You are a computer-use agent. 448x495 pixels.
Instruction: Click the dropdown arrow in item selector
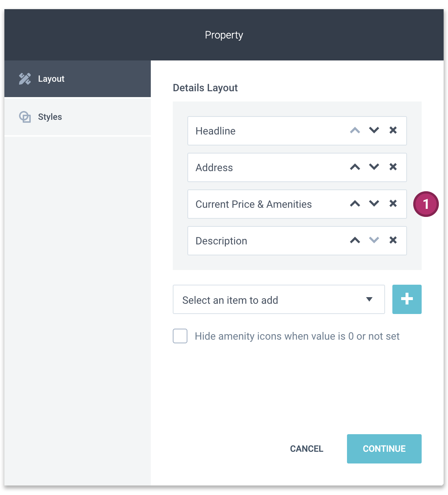[x=369, y=299]
